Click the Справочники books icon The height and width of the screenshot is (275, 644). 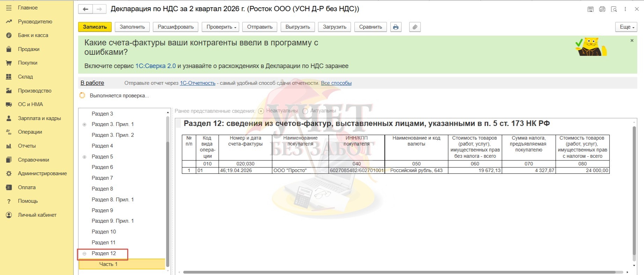pyautogui.click(x=9, y=160)
